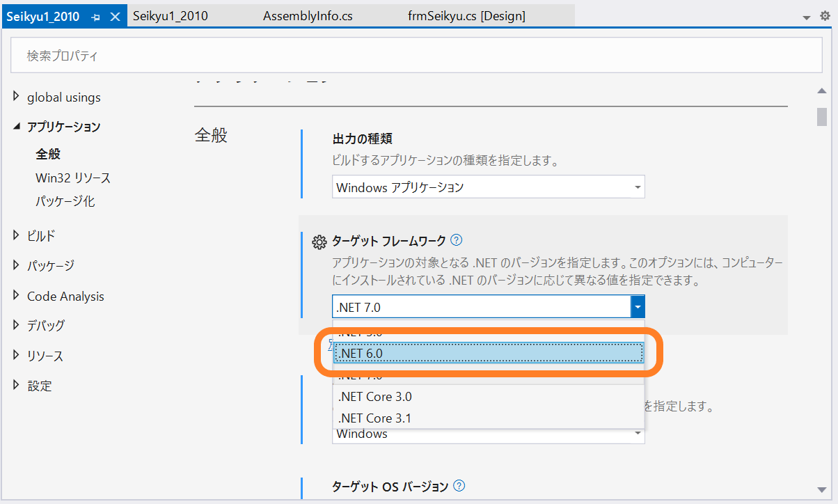Expand the Code Analysis section
The image size is (838, 504).
point(16,295)
